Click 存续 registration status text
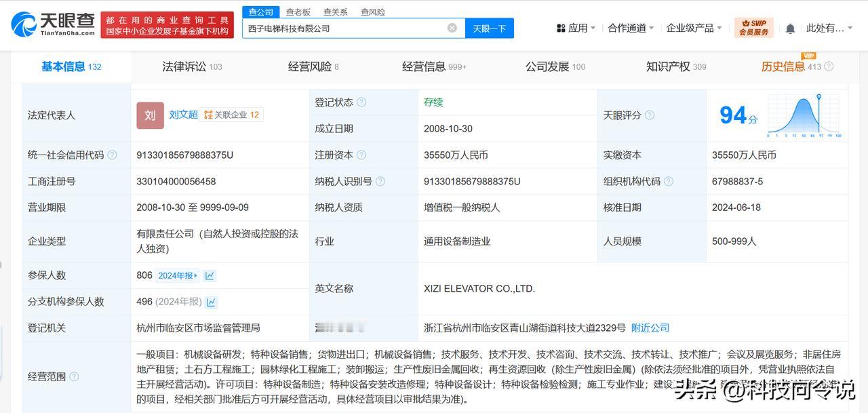Screen dimensions: 868x413 point(433,102)
